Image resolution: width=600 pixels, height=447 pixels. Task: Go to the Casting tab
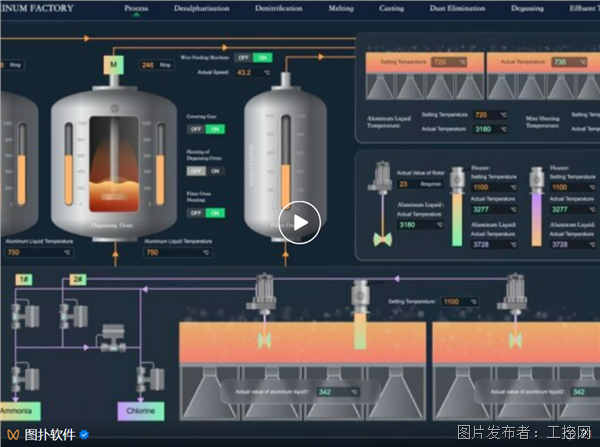pos(391,8)
